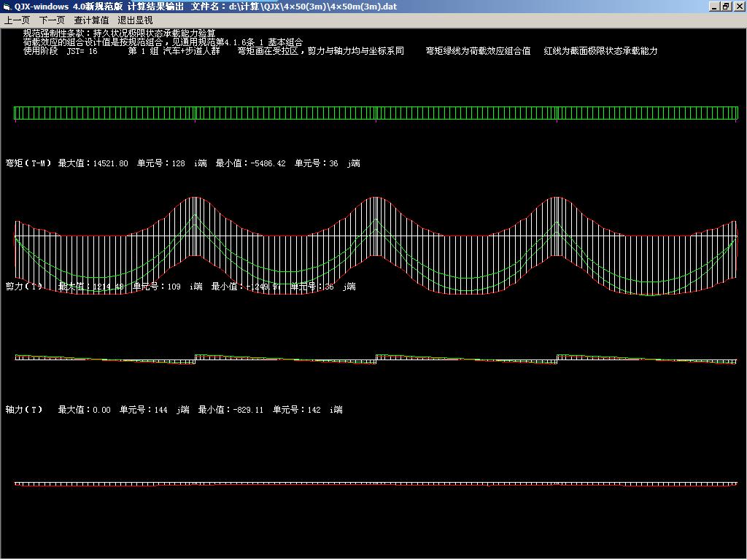Viewport: 747px width, 560px height.
Task: Go to 下一页 (next page)
Action: tap(52, 20)
